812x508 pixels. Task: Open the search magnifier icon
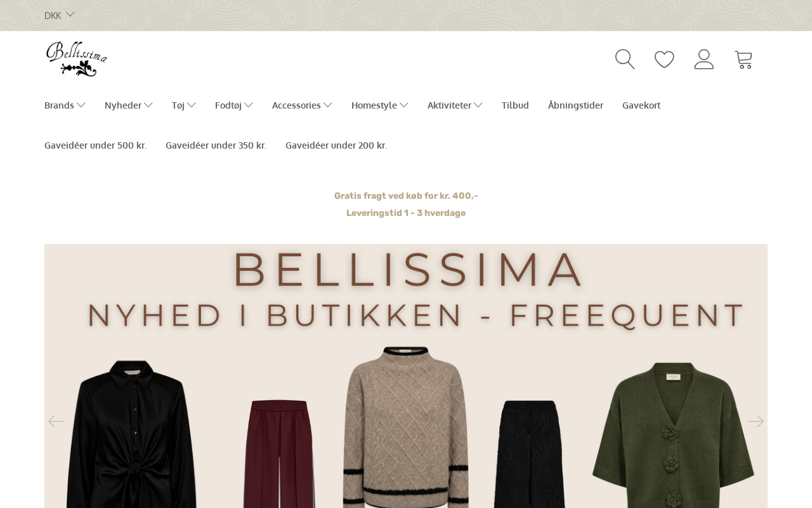pyautogui.click(x=625, y=59)
